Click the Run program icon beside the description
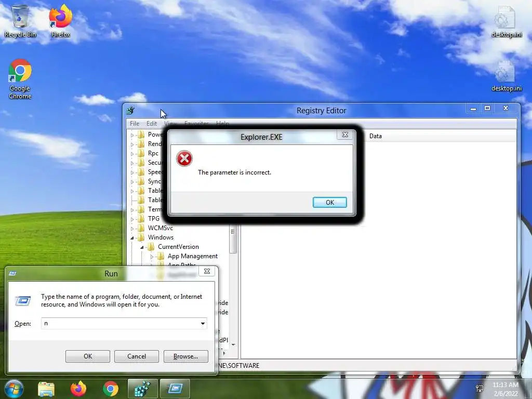The height and width of the screenshot is (399, 532). click(x=23, y=301)
